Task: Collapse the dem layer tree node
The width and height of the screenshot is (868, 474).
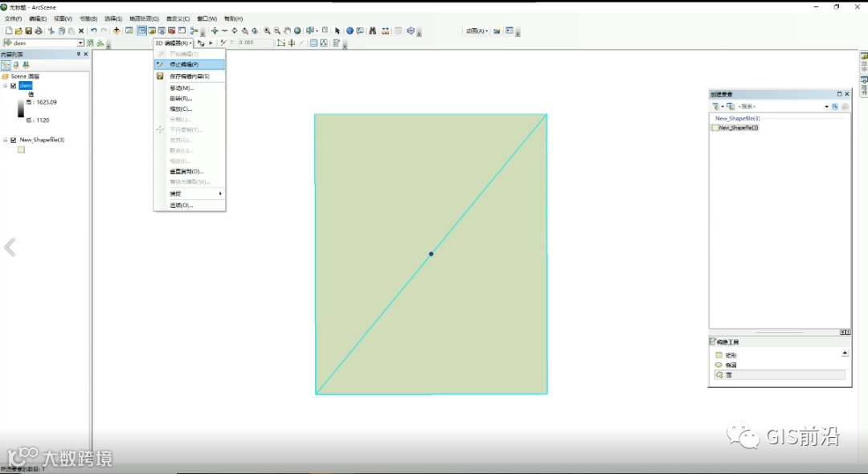Action: coord(6,86)
